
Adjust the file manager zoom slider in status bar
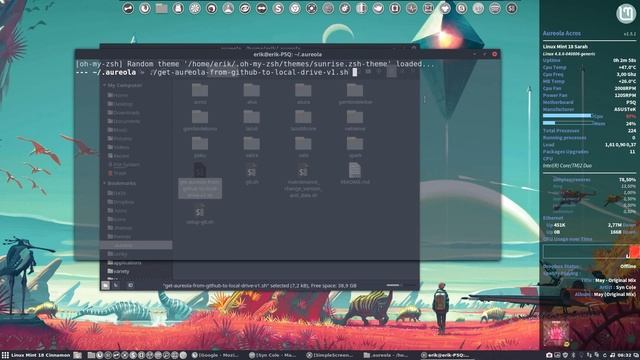tap(395, 285)
